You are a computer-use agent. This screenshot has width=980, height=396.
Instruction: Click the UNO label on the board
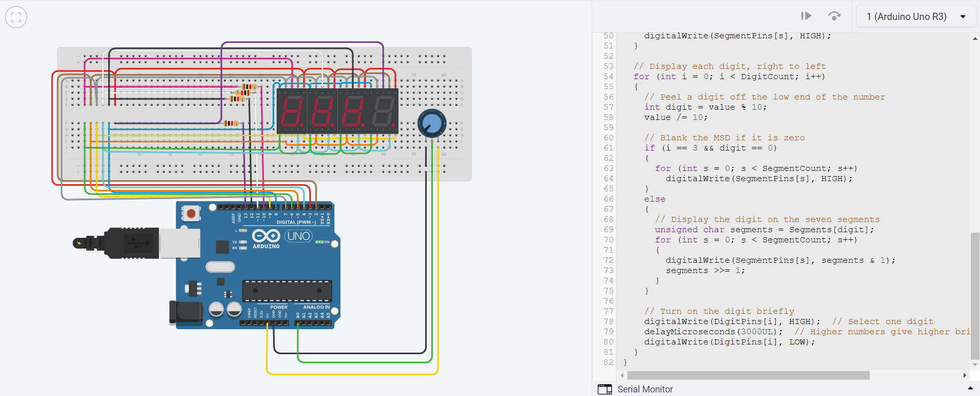point(299,236)
